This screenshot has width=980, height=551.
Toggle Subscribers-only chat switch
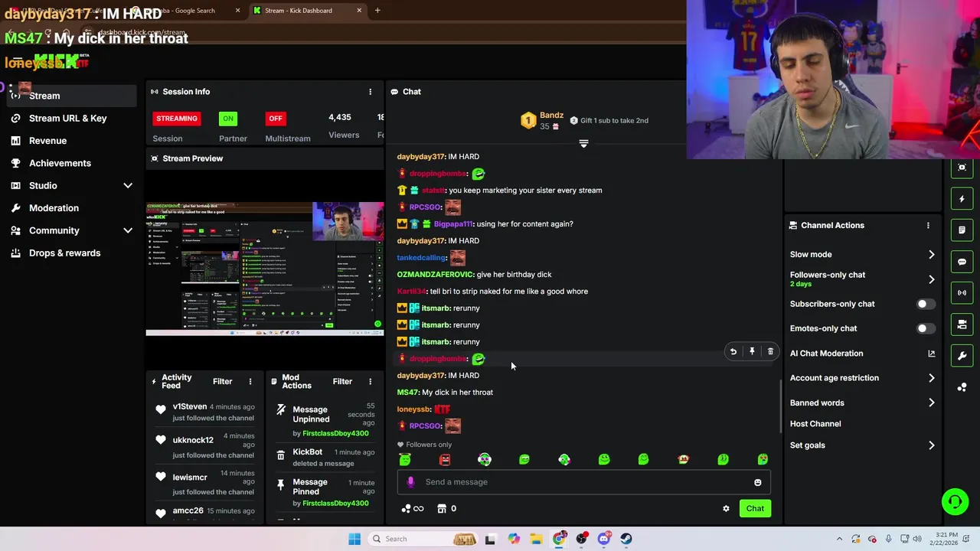(926, 305)
